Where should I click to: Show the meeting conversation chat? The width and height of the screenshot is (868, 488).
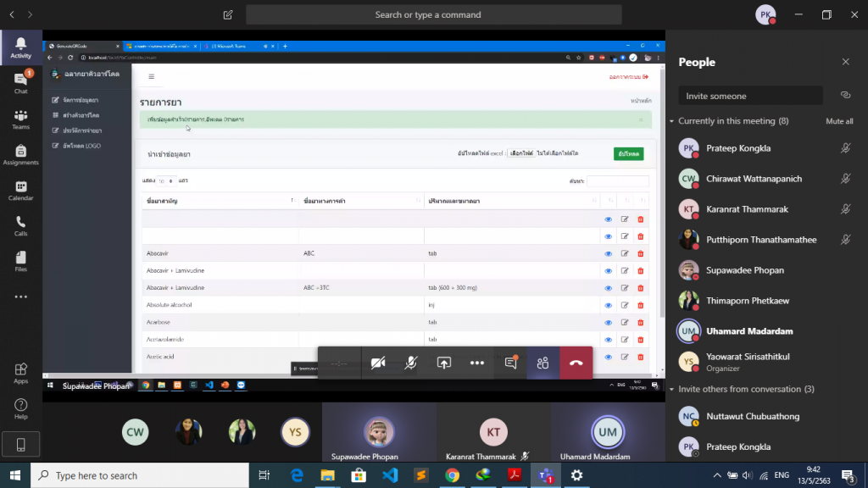(x=510, y=363)
